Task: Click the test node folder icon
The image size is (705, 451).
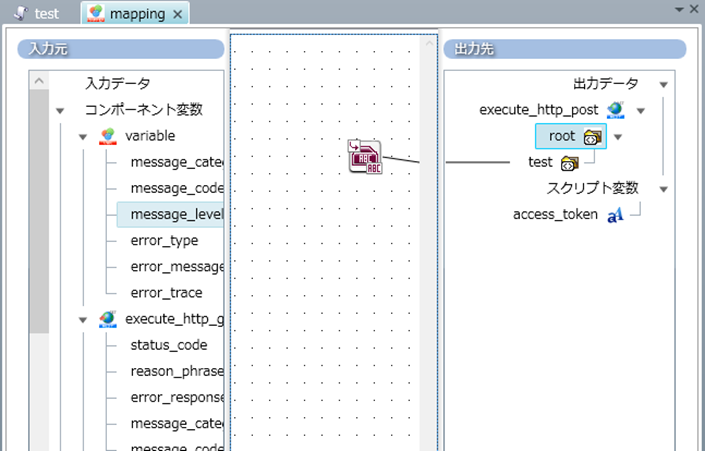Action: pyautogui.click(x=570, y=162)
